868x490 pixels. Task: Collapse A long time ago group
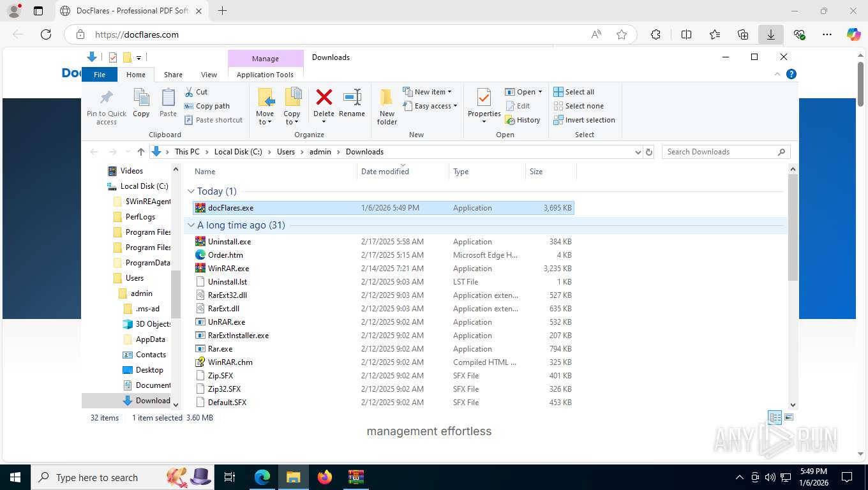tap(191, 225)
